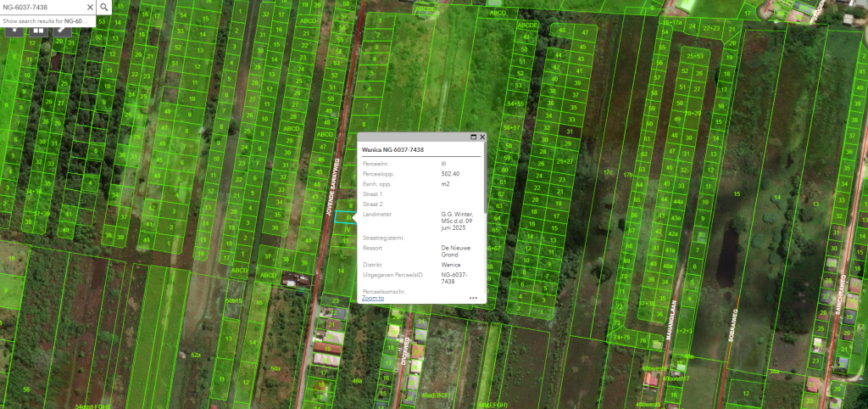Viewport: 868px width, 409px height.
Task: Click the parcel labeled 74+75
Action: (x=622, y=337)
